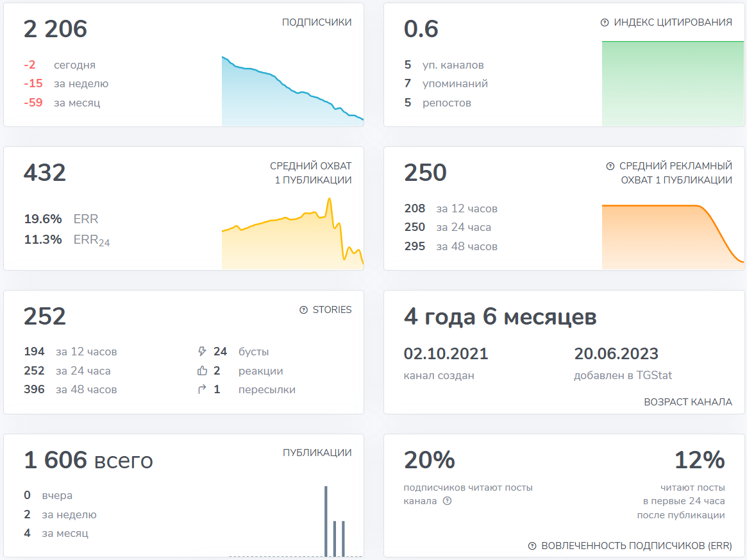The height and width of the screenshot is (560, 747).
Task: Open the help tooltip for Средний рекламный охват
Action: [610, 166]
